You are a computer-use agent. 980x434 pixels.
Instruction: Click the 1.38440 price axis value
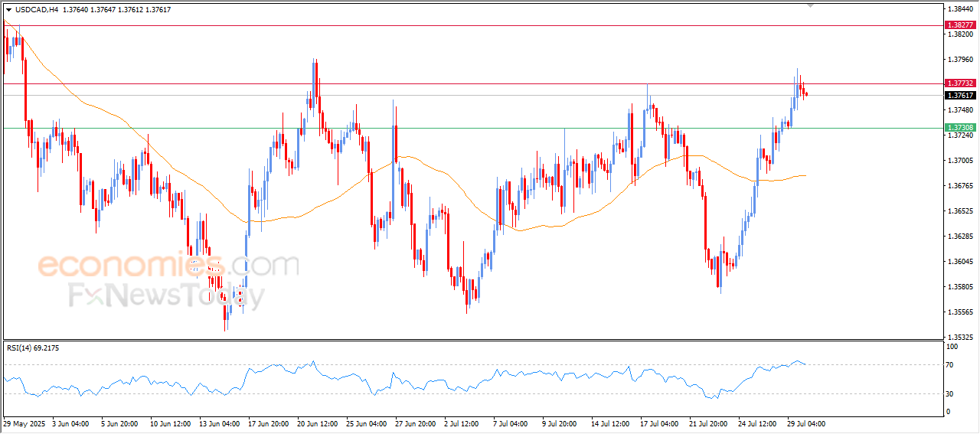tap(960, 9)
